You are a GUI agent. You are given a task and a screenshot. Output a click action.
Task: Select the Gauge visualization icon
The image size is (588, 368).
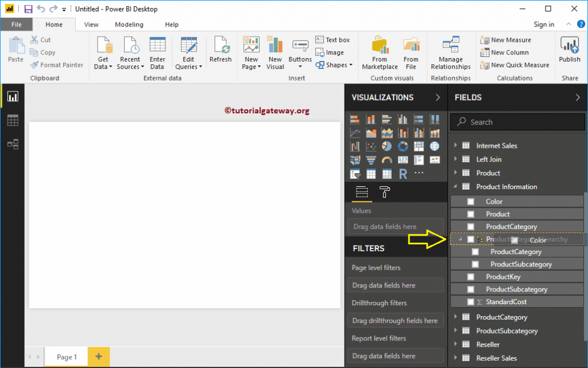coord(387,160)
